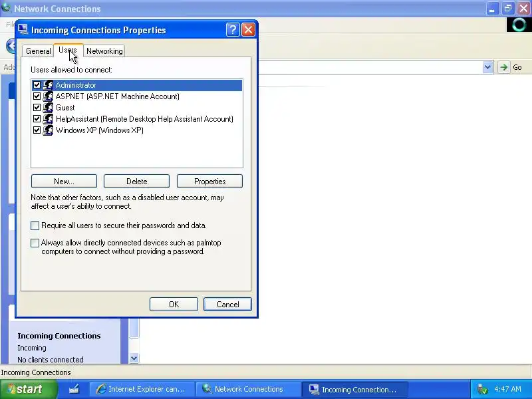Click the Windows XP user icon
532x399 pixels.
point(48,130)
